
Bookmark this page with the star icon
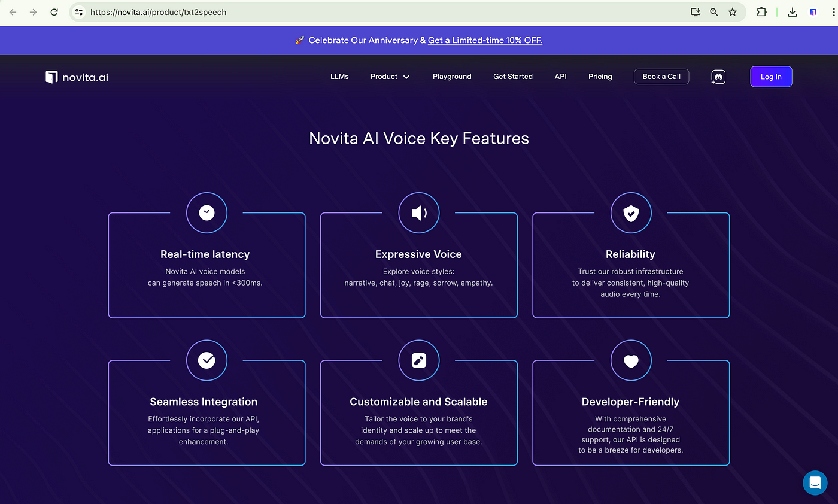coord(733,12)
